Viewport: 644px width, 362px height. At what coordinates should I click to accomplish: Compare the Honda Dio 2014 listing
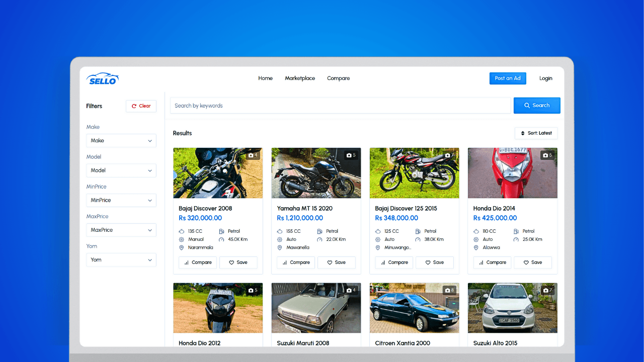click(x=493, y=262)
